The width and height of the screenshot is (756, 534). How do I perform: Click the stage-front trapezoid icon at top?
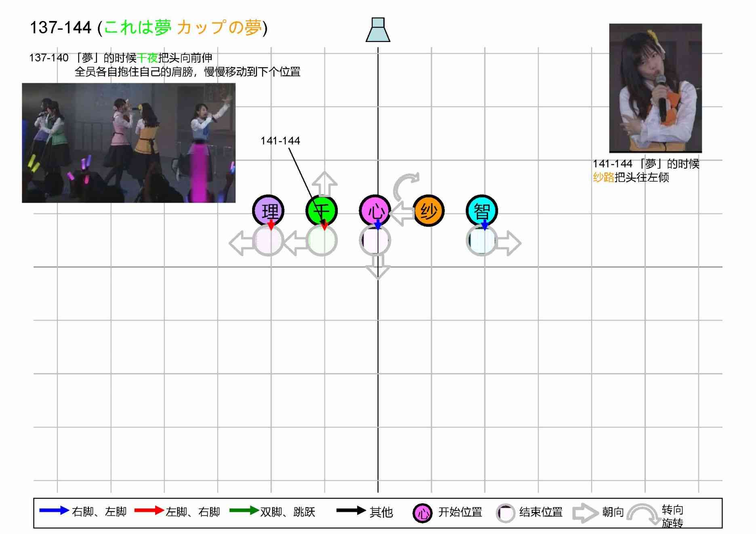point(378,30)
